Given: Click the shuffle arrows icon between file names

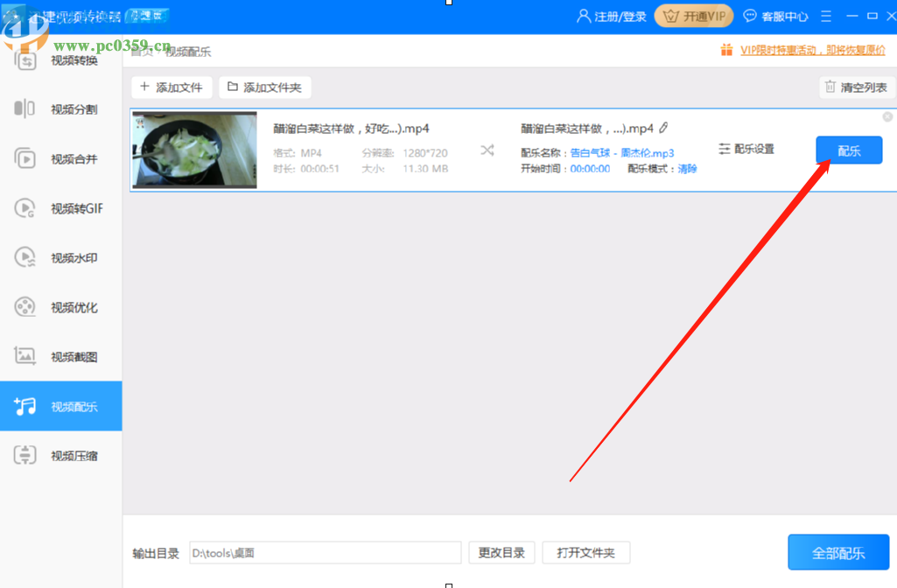Looking at the screenshot, I should coord(487,150).
